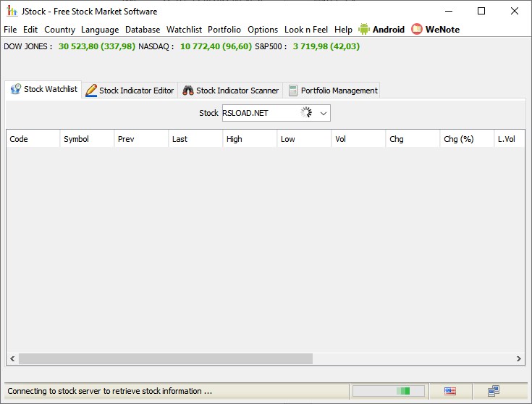Click the green Android robot icon
Image resolution: width=532 pixels, height=404 pixels.
coord(363,29)
